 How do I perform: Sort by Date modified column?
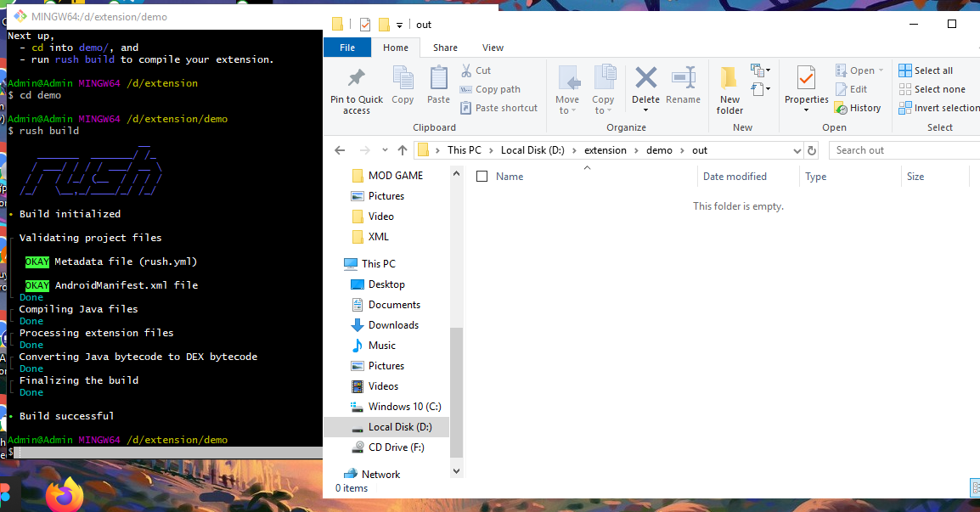click(735, 177)
